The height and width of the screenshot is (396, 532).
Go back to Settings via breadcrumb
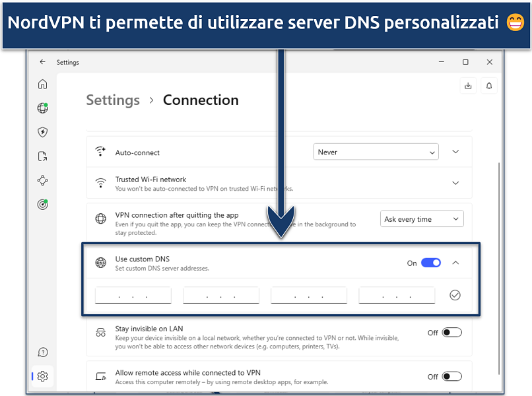pos(113,100)
